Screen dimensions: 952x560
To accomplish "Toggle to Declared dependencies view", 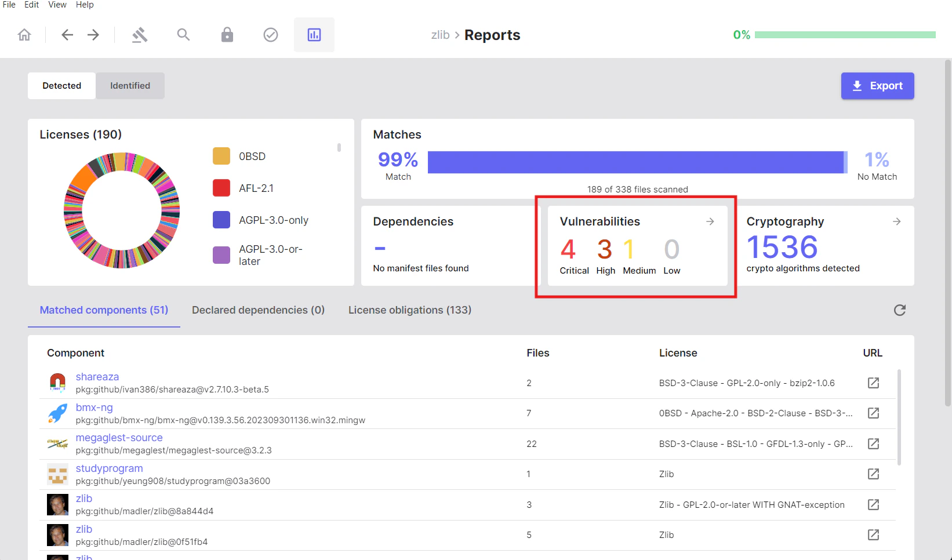I will pos(258,310).
